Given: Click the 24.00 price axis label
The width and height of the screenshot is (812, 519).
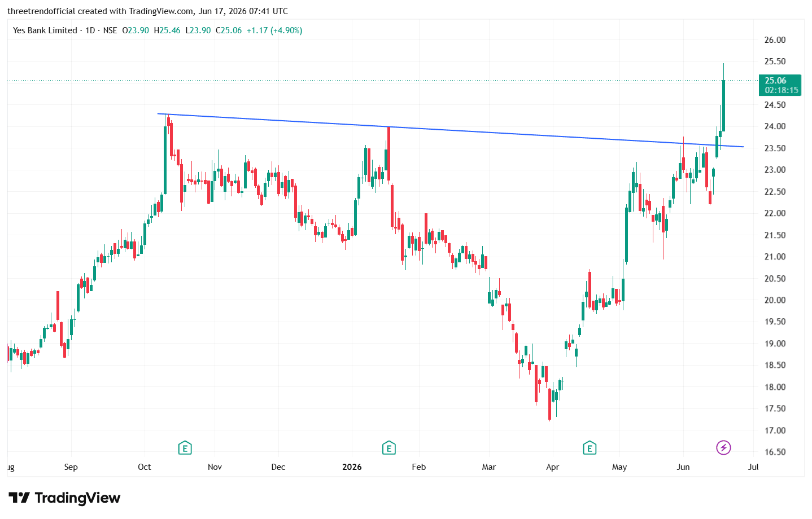Looking at the screenshot, I should pos(775,126).
